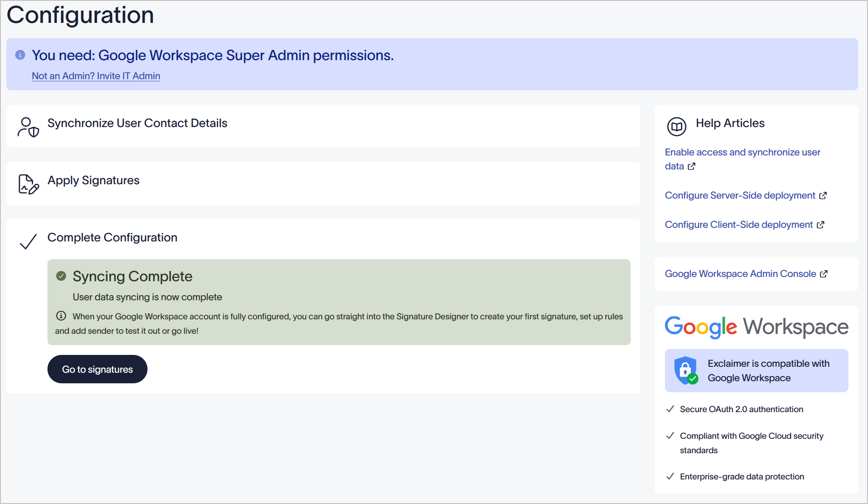
Task: Open the Google Workspace Admin Console link
Action: pyautogui.click(x=740, y=274)
